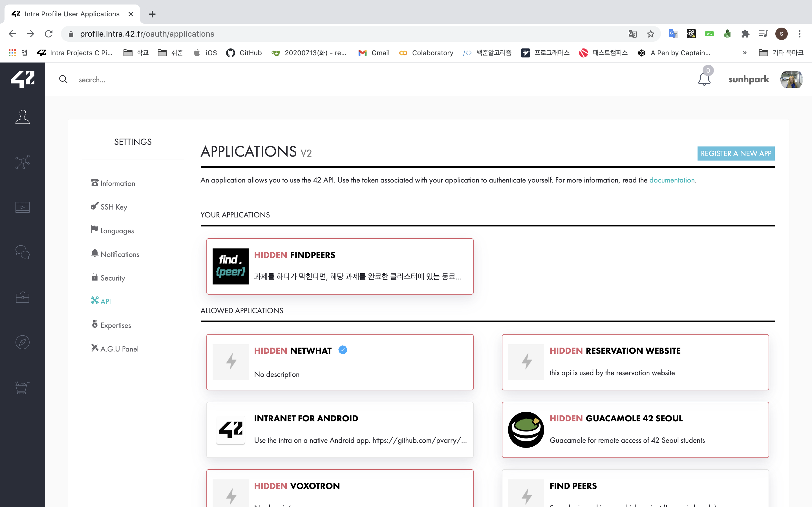Open the Chrome three-dot menu
812x507 pixels.
[800, 34]
